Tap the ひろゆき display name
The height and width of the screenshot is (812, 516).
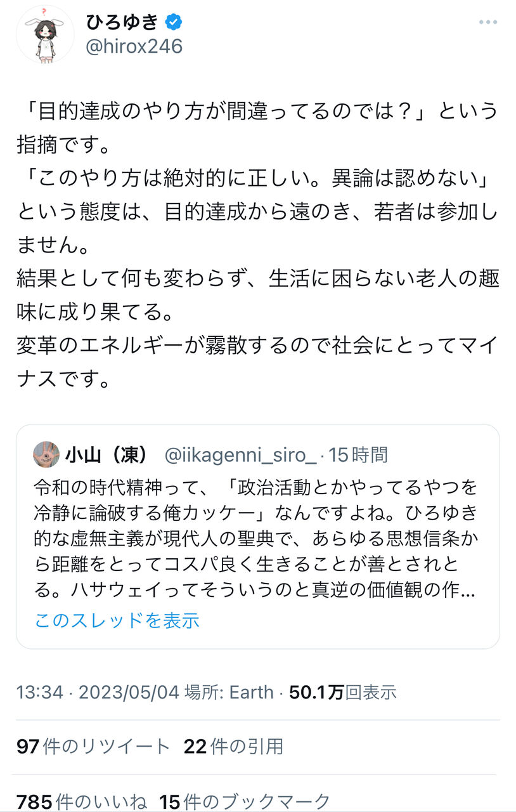pyautogui.click(x=122, y=22)
